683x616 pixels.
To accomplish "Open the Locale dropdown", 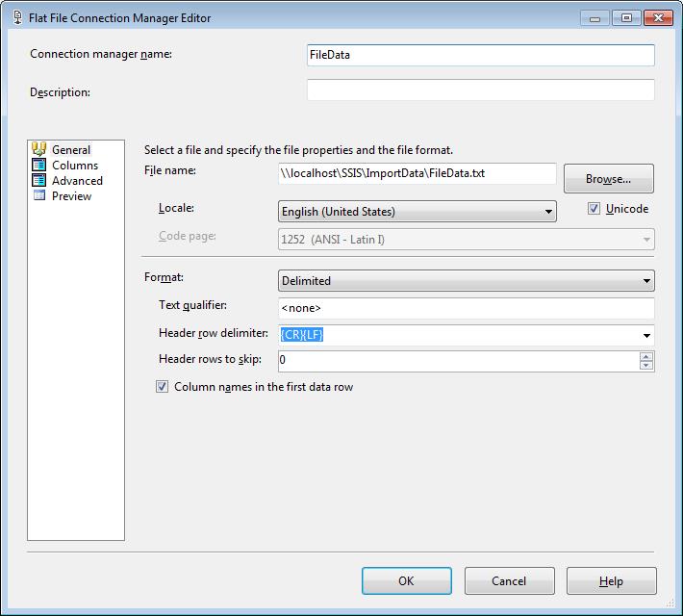I will click(417, 212).
